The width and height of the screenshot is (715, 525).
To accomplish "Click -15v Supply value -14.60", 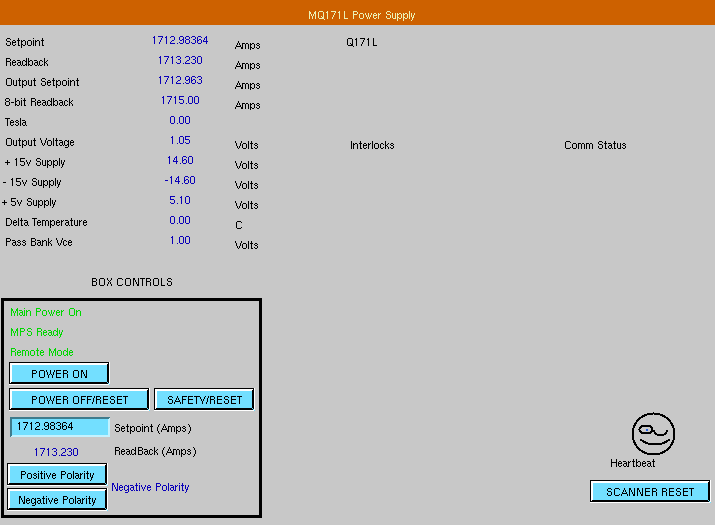I will click(180, 181).
